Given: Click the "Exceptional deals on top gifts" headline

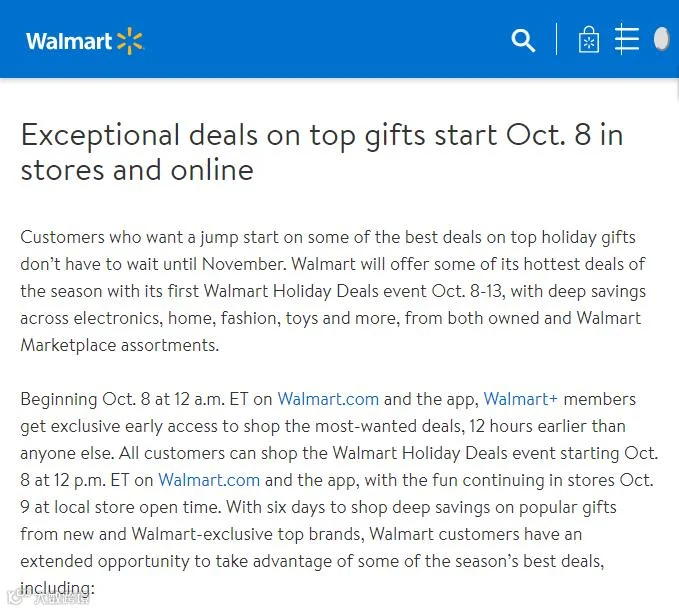Looking at the screenshot, I should 322,152.
